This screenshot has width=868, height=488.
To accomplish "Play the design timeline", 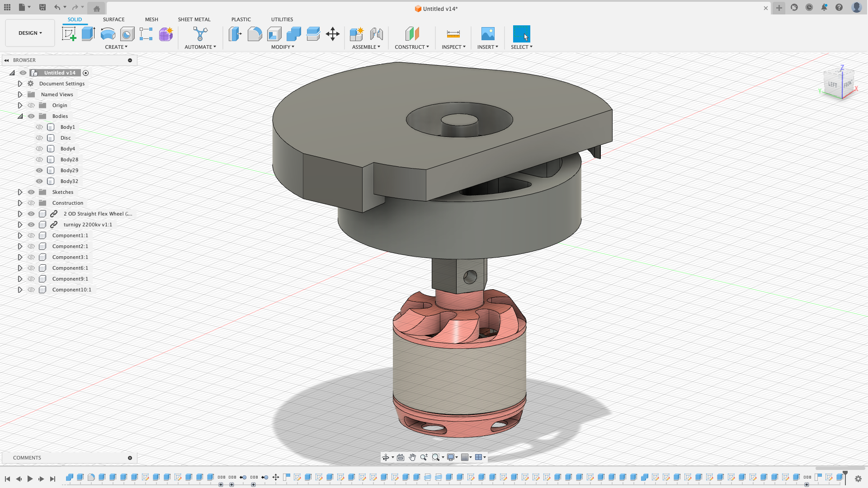I will [30, 479].
